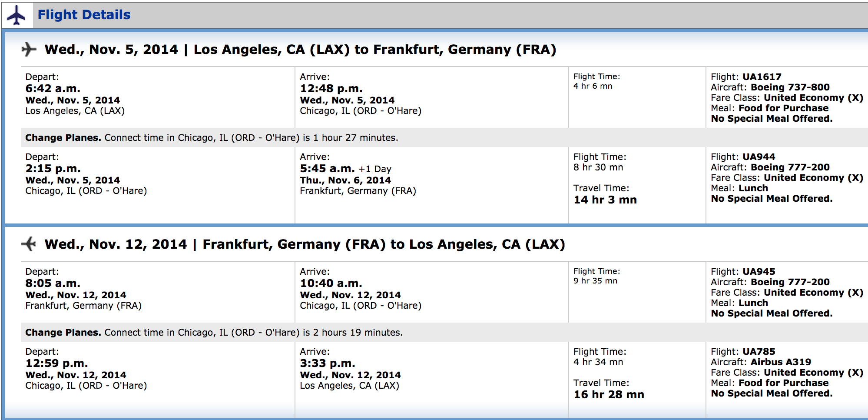Image resolution: width=868 pixels, height=420 pixels.
Task: Select the 5:45 a.m. Frankfurt arrival
Action: click(x=327, y=169)
